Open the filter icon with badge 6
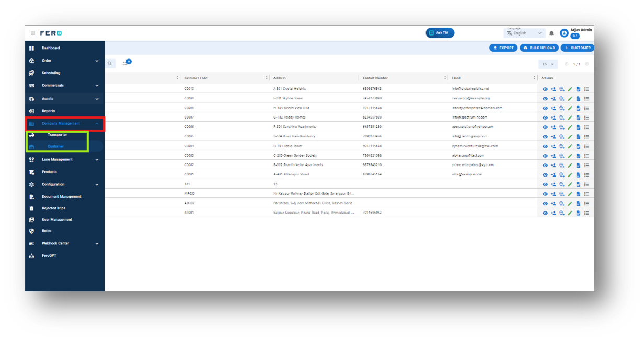This screenshot has height=341, width=644. pos(126,62)
